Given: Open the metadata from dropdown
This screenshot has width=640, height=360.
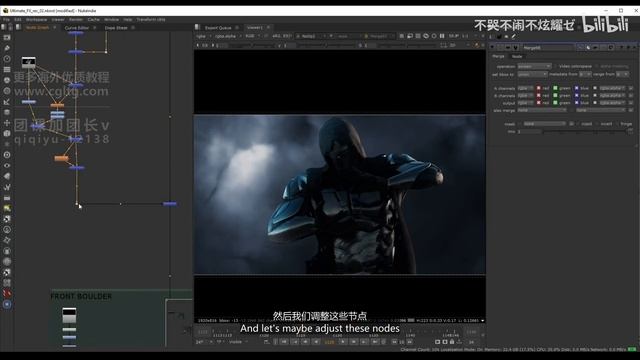Looking at the screenshot, I should tap(585, 74).
